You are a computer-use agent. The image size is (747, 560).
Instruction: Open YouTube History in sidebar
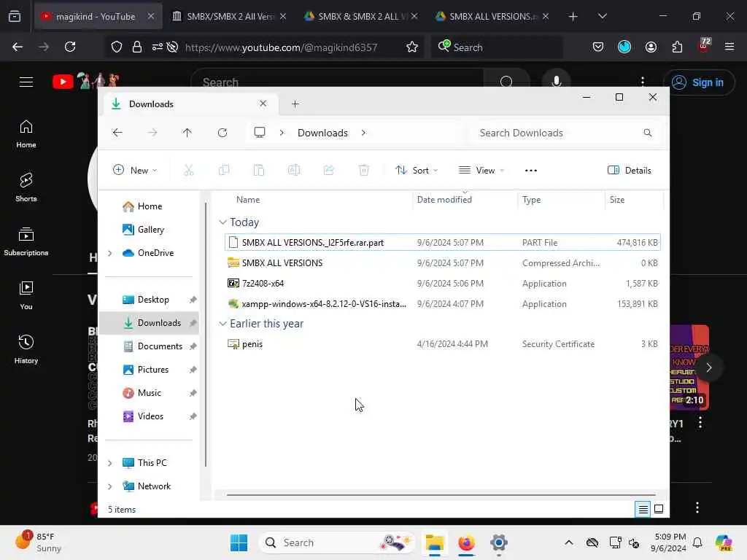tap(26, 349)
